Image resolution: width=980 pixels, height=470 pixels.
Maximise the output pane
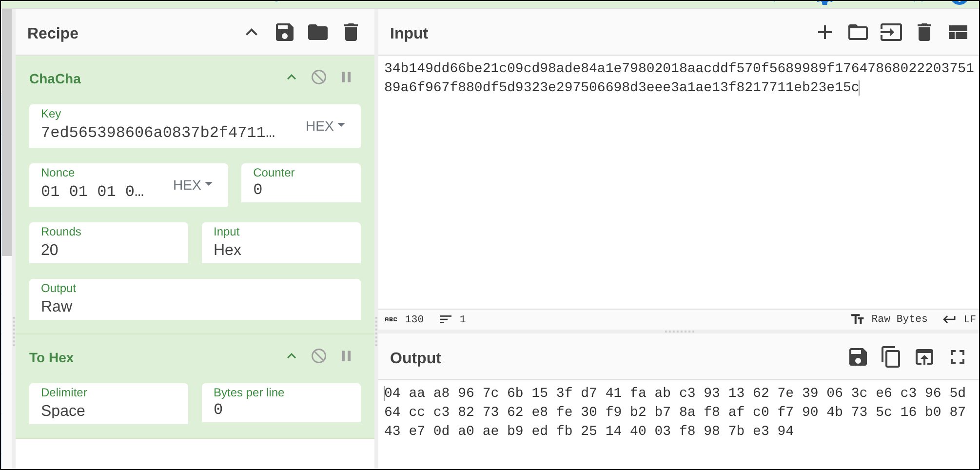coord(957,357)
